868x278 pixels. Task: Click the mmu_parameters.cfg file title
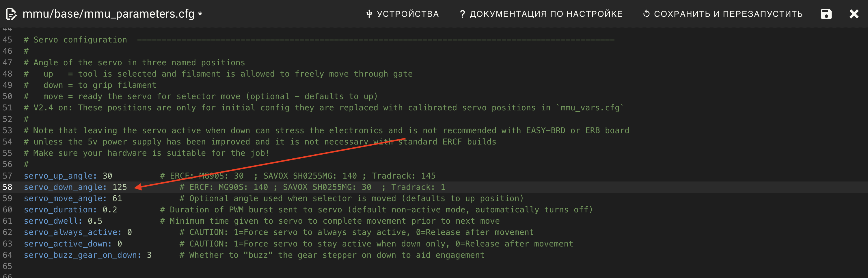(x=109, y=14)
